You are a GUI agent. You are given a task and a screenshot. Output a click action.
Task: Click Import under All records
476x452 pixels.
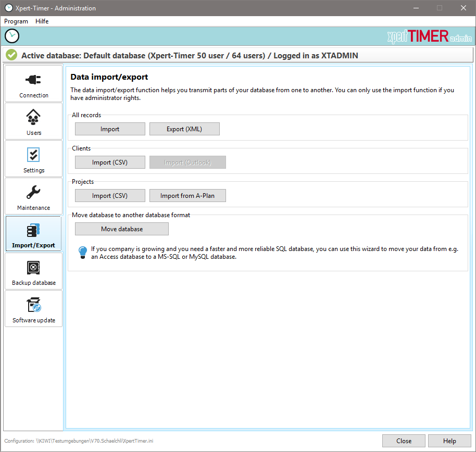click(x=110, y=129)
